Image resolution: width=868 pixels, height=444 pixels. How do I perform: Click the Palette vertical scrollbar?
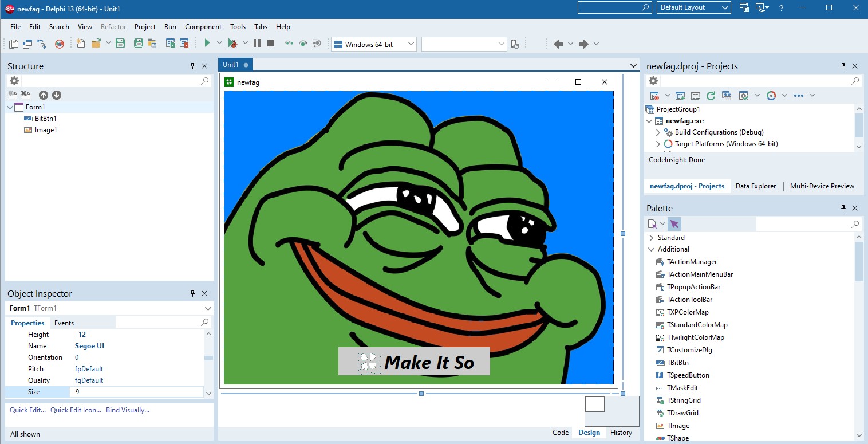859,336
